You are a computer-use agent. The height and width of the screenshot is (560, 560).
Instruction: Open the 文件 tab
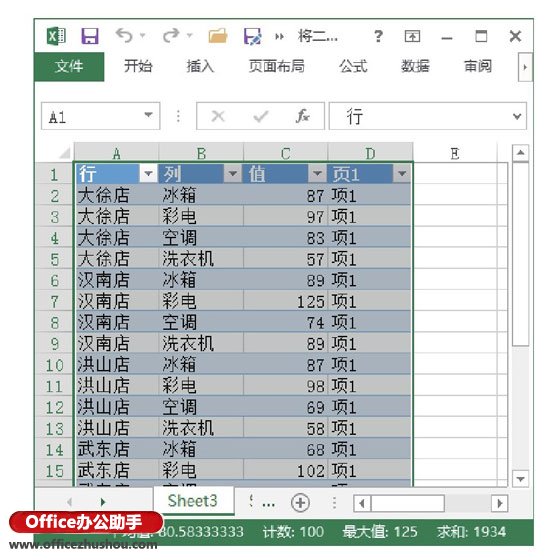coord(69,66)
